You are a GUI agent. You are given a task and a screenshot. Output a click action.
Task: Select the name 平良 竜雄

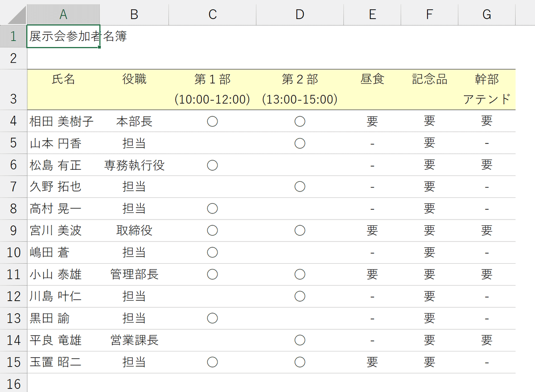click(x=55, y=340)
